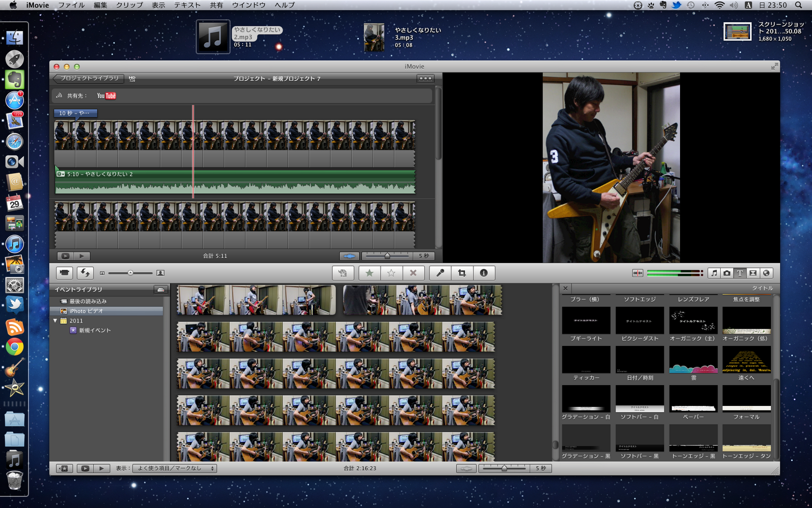
Task: Open Spotlight search in the menu bar
Action: [798, 5]
